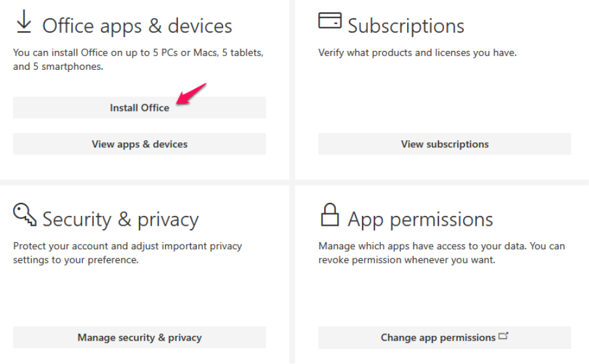This screenshot has height=364, width=589.
Task: Click the credit card icon beside Subscriptions
Action: point(329,21)
